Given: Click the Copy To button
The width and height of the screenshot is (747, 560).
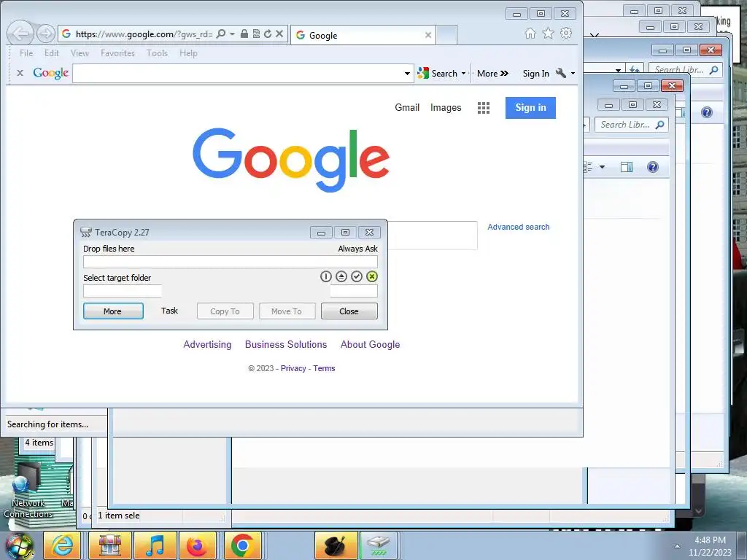Looking at the screenshot, I should 225,311.
